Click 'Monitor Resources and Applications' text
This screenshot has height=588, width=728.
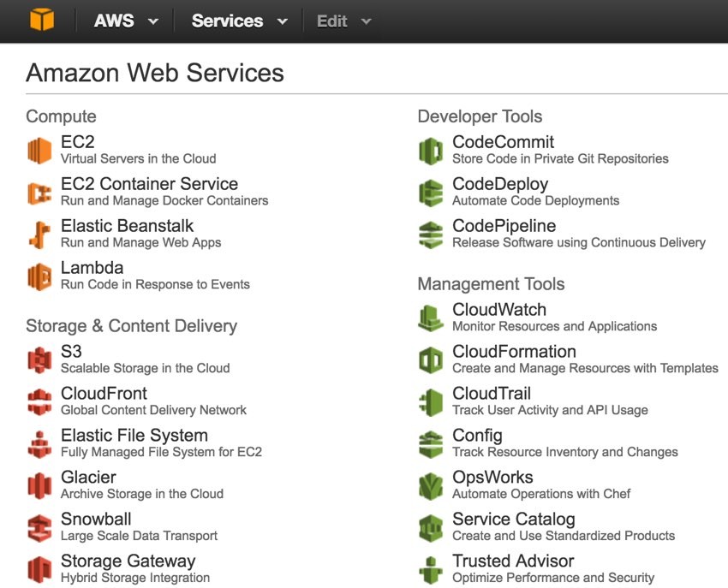coord(554,326)
